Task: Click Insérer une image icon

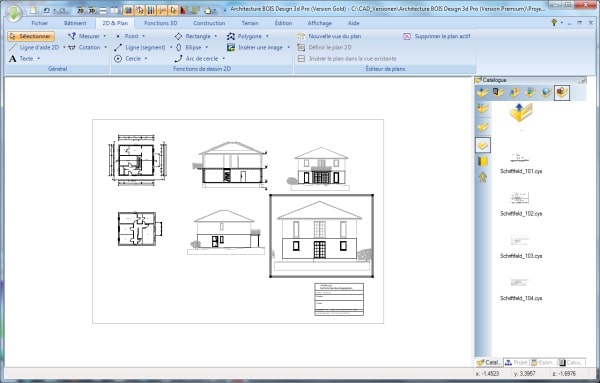Action: coord(230,47)
